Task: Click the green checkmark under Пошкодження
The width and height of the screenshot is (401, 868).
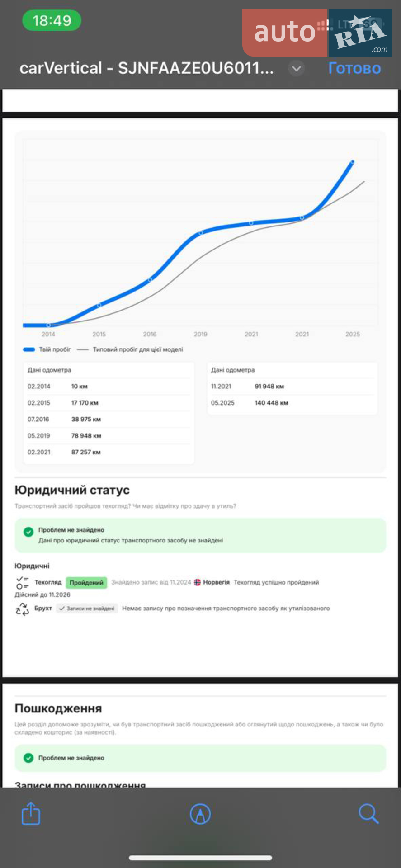Action: pos(28,758)
